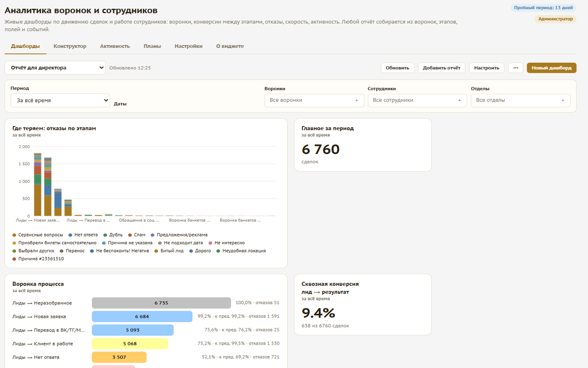The image size is (588, 368).
Task: Toggle the Перенос legend entry
Action: pos(72,251)
